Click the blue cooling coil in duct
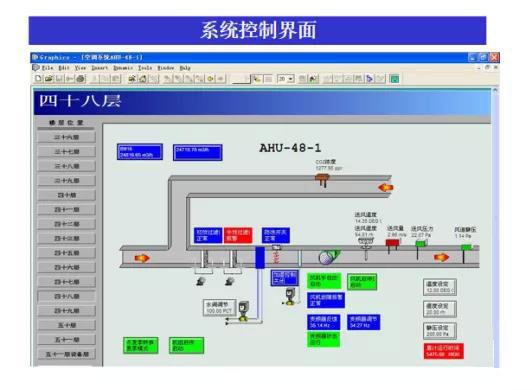Screen dimensions: 532x390 [x=260, y=257]
